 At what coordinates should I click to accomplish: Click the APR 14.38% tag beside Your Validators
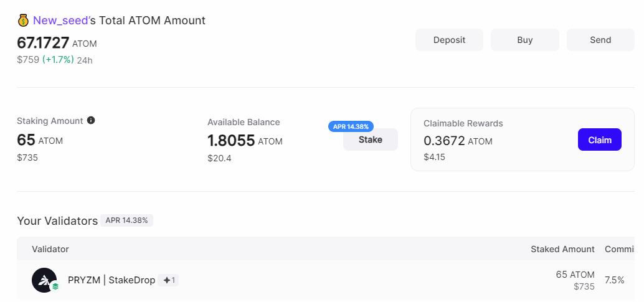pos(126,220)
